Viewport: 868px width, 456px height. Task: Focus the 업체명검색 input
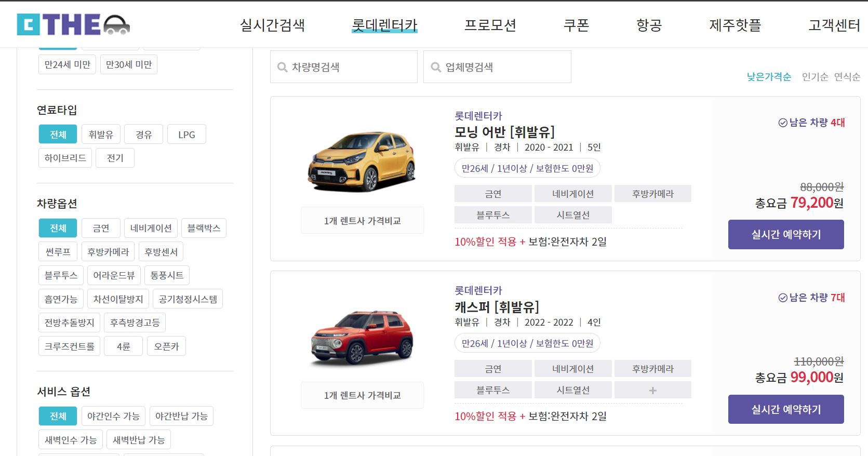click(497, 66)
